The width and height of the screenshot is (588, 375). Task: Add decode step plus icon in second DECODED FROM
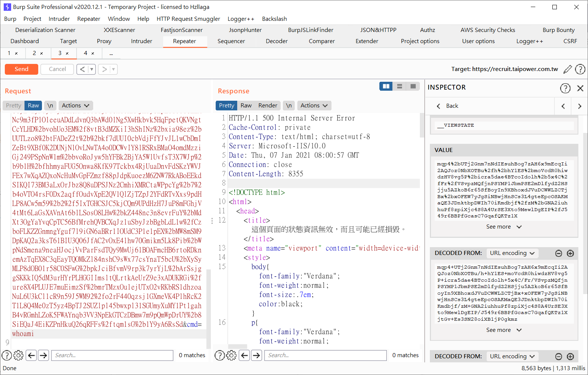571,357
